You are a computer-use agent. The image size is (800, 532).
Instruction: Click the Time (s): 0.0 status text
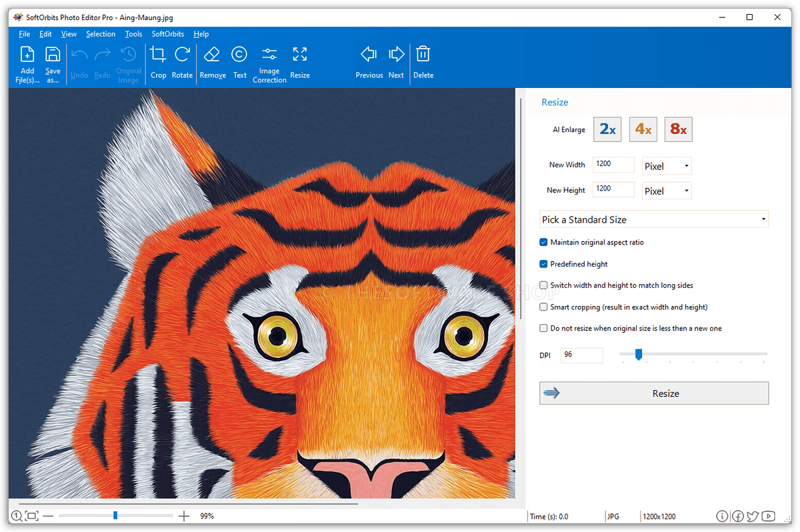coord(549,517)
